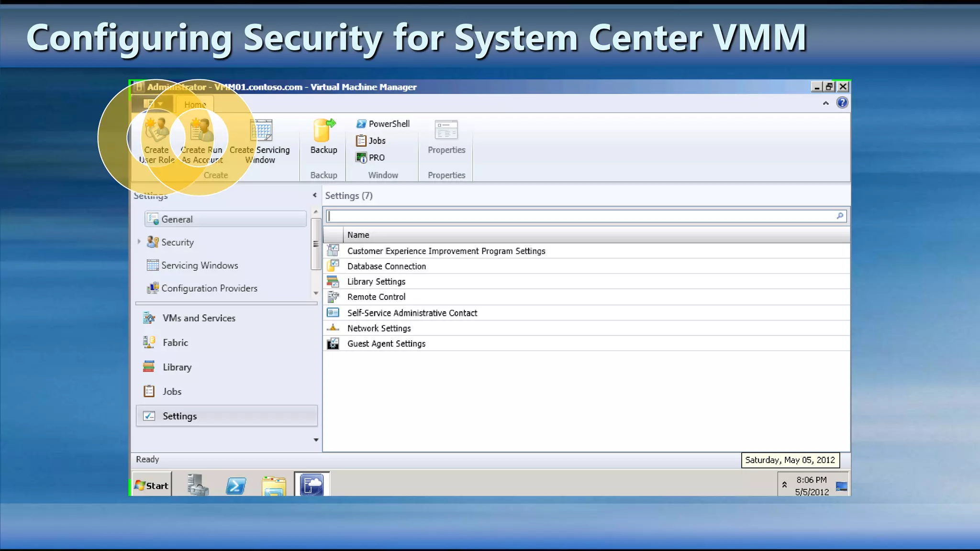Click the network tray icon
Viewport: 980px width, 551px height.
[x=842, y=486]
